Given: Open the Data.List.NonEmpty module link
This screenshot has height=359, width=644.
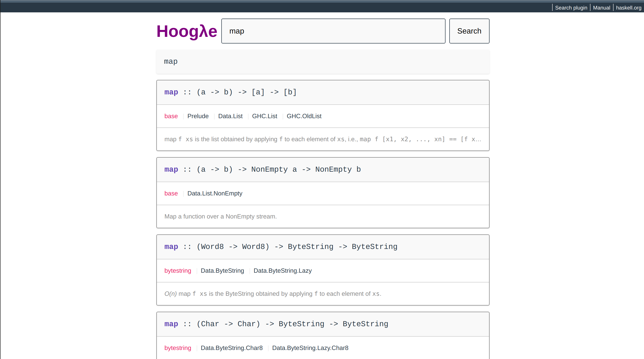Looking at the screenshot, I should pyautogui.click(x=215, y=193).
